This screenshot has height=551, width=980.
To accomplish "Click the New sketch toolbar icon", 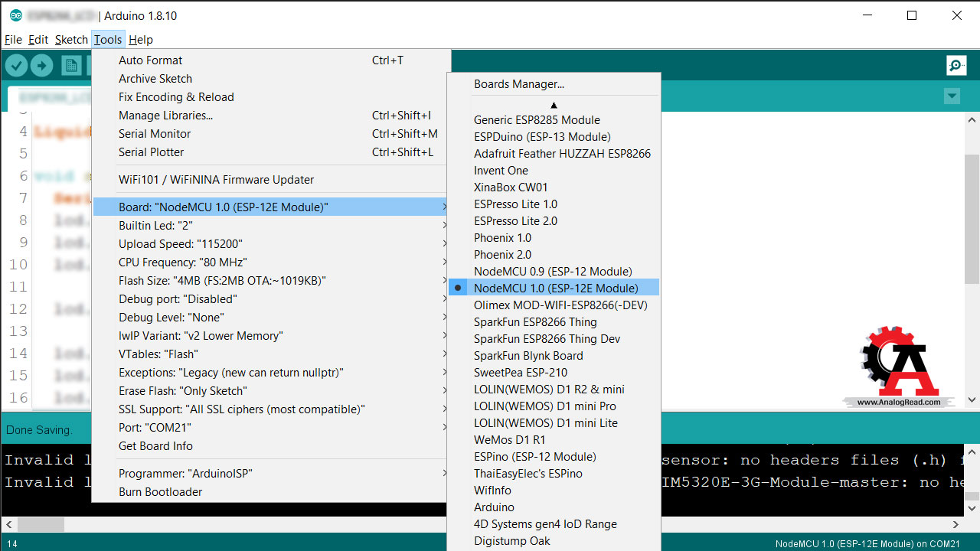I will click(71, 66).
